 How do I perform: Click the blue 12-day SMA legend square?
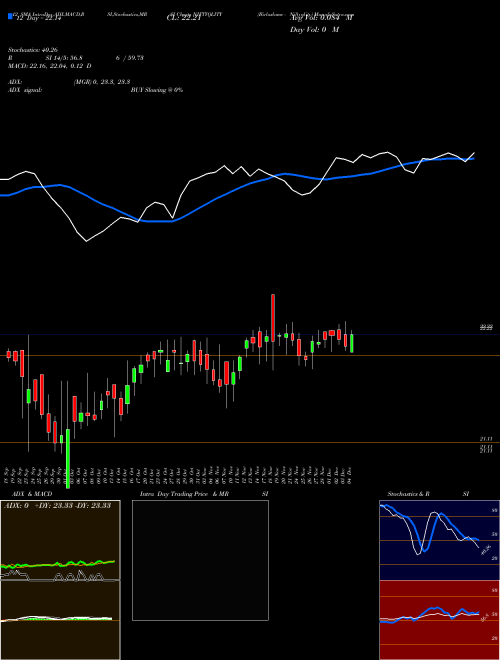pyautogui.click(x=11, y=16)
